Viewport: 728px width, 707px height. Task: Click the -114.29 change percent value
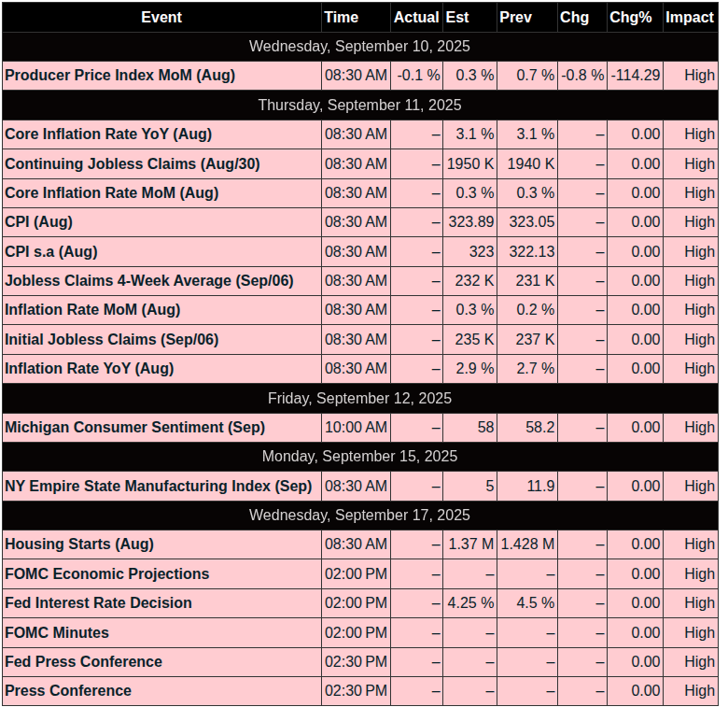[x=636, y=76]
